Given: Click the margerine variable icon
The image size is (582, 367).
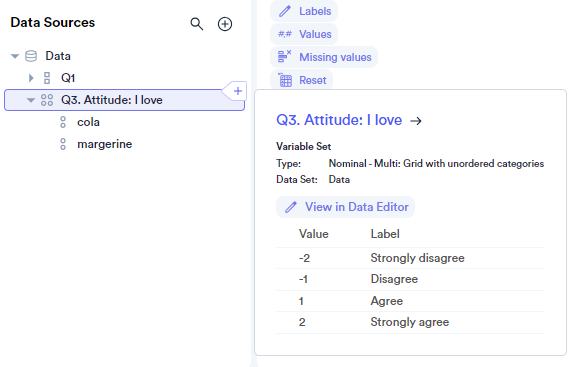Looking at the screenshot, I should [63, 144].
